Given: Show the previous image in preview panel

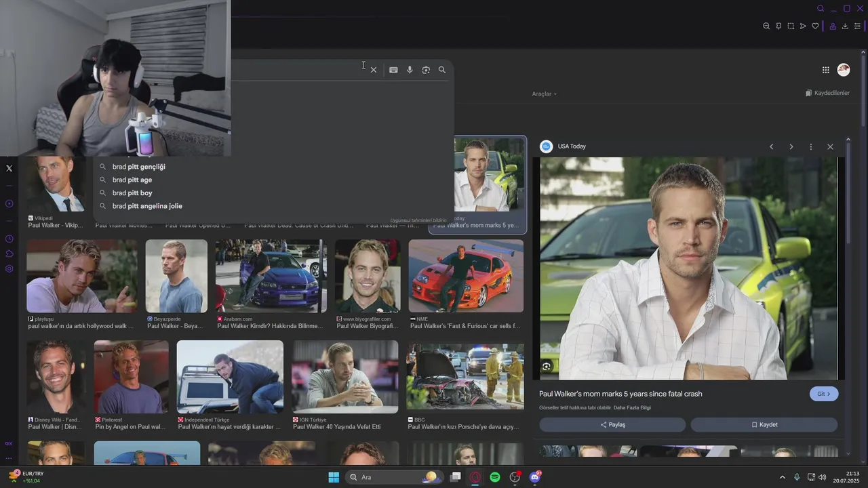Looking at the screenshot, I should click(771, 146).
